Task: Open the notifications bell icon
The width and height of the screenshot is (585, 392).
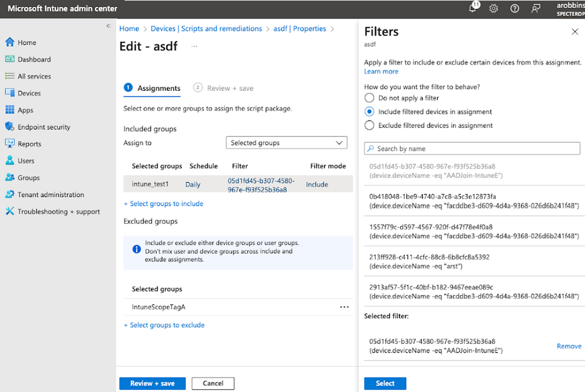Action: tap(473, 9)
